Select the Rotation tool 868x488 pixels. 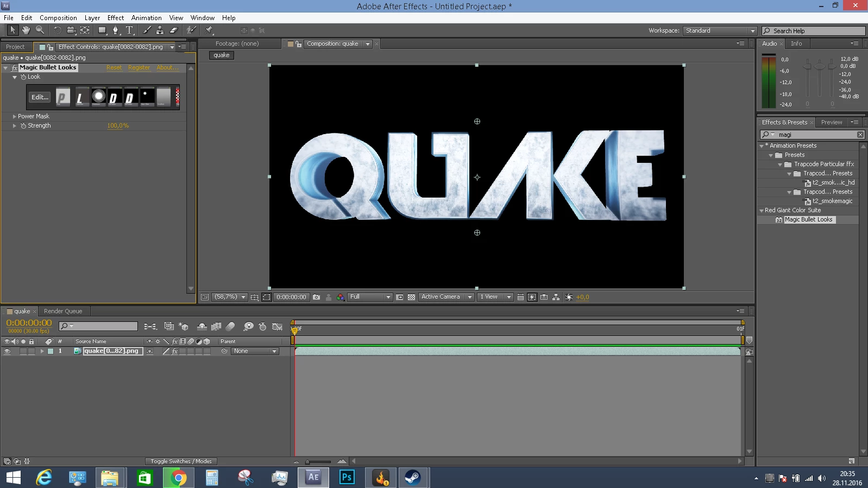click(x=58, y=30)
